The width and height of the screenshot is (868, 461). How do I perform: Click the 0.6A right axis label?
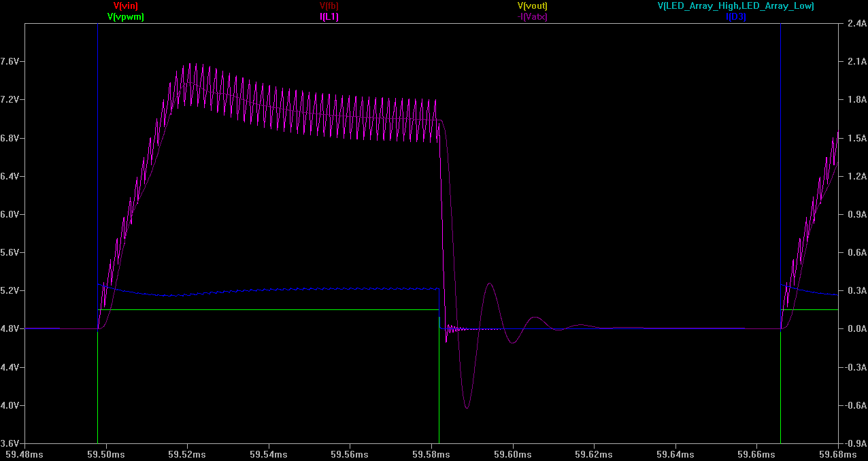(x=856, y=252)
